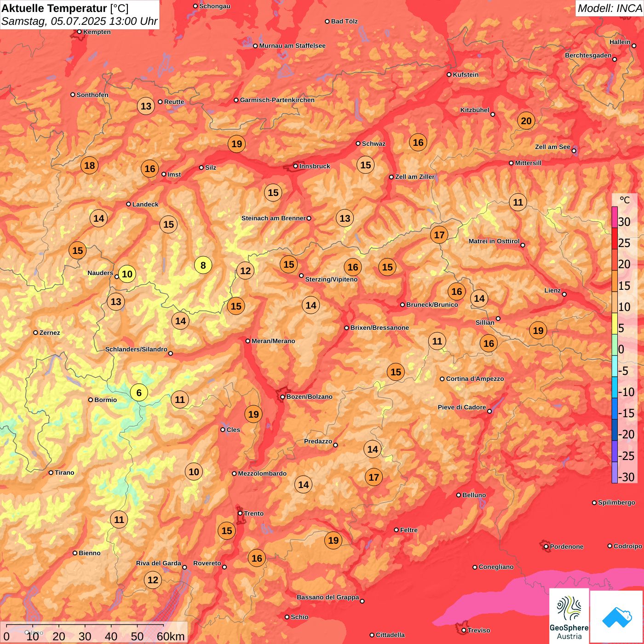Click the Sonthofen town label
644x644 pixels.
[x=92, y=95]
